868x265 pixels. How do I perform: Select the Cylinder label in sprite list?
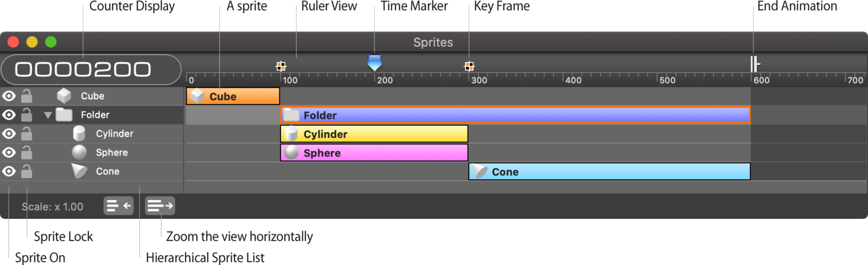click(114, 134)
